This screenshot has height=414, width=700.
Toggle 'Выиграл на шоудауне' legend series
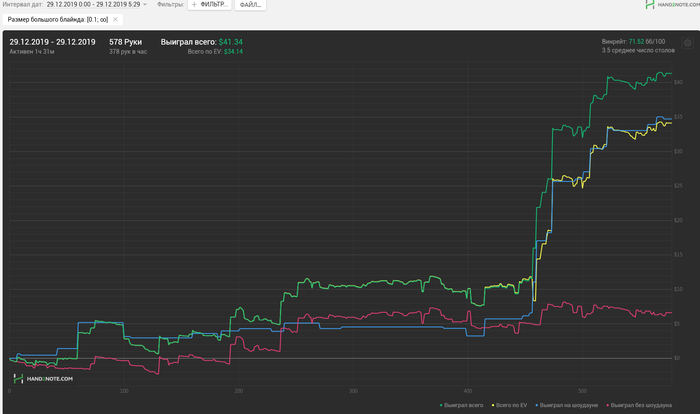tap(568, 405)
